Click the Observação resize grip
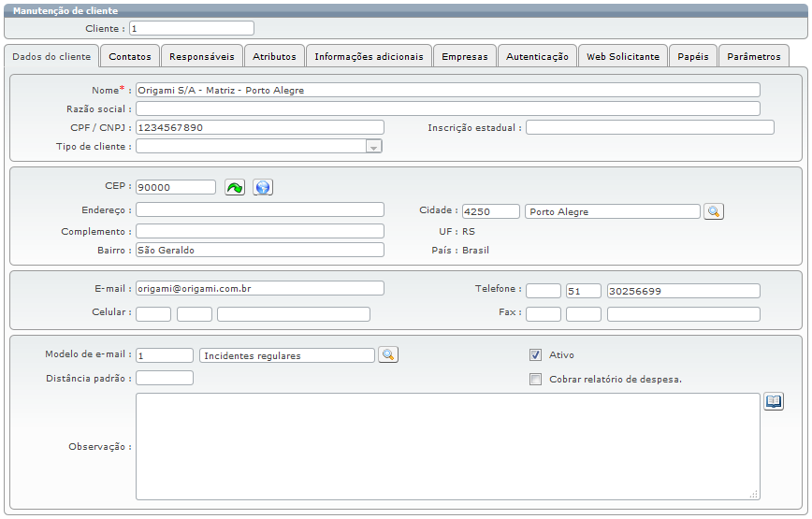 [x=754, y=494]
